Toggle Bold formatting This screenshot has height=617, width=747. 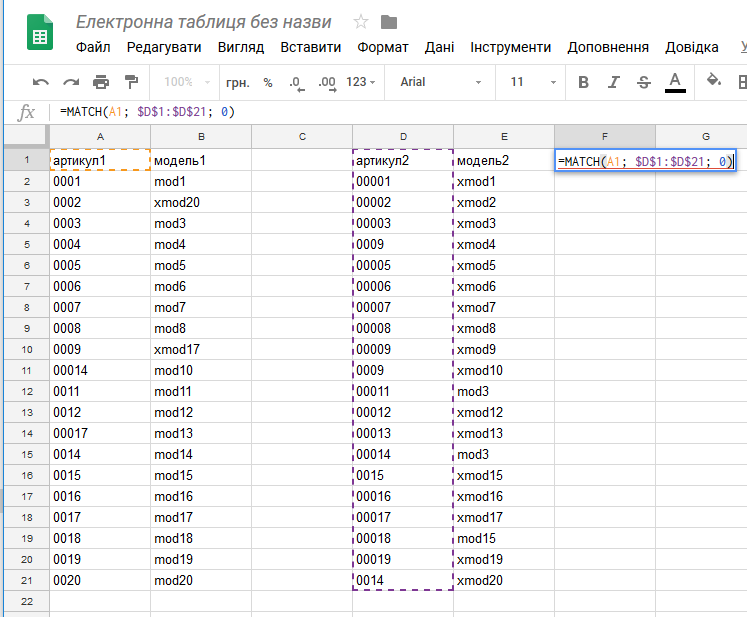point(583,82)
